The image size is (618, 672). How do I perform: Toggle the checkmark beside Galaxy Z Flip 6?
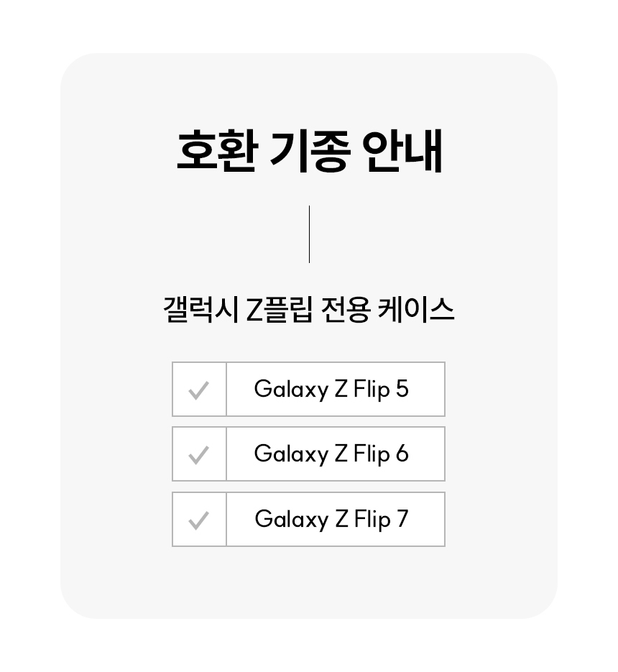pos(198,454)
